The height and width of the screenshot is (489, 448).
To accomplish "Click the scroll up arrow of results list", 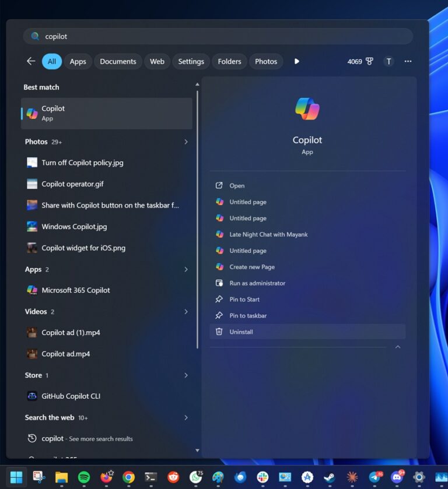I will [x=197, y=84].
